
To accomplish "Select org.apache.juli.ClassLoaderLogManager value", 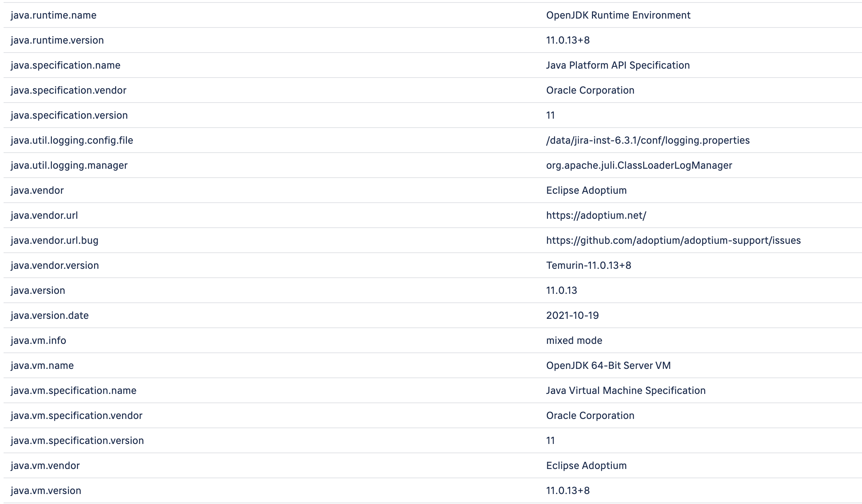I will point(639,165).
